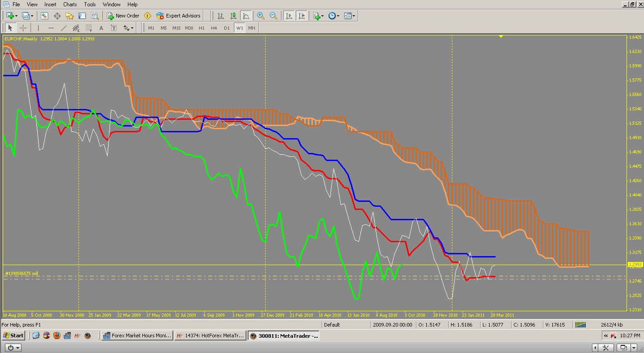The height and width of the screenshot is (353, 644).
Task: Open the Indicators list dropdown
Action: pos(318,16)
